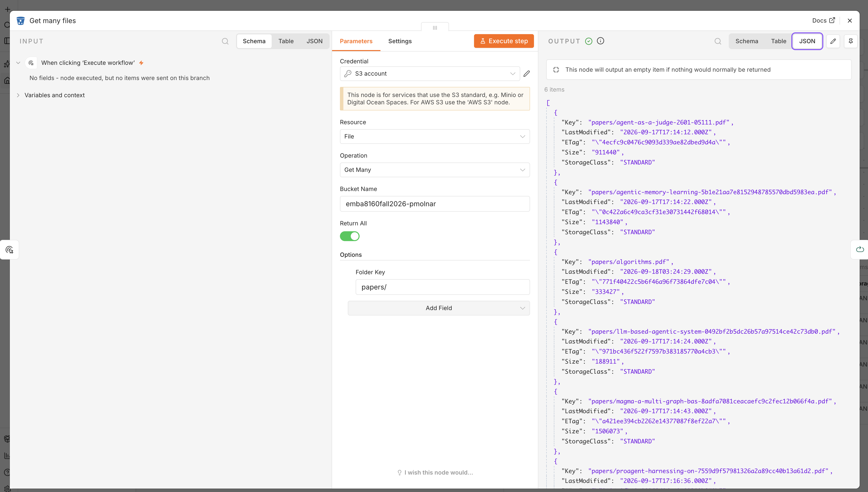868x492 pixels.
Task: Edit the S3 account credential
Action: (x=527, y=74)
